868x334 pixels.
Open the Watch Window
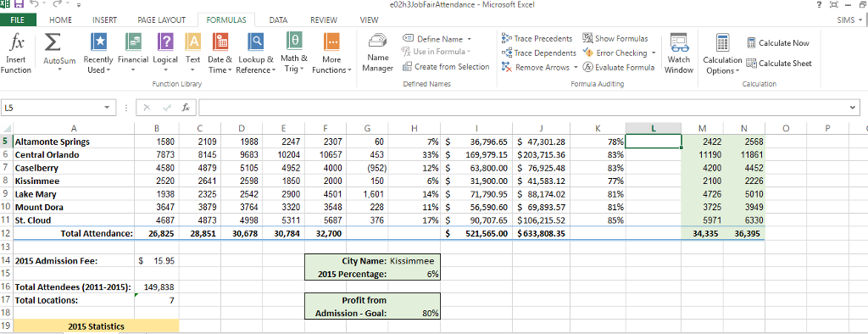679,53
